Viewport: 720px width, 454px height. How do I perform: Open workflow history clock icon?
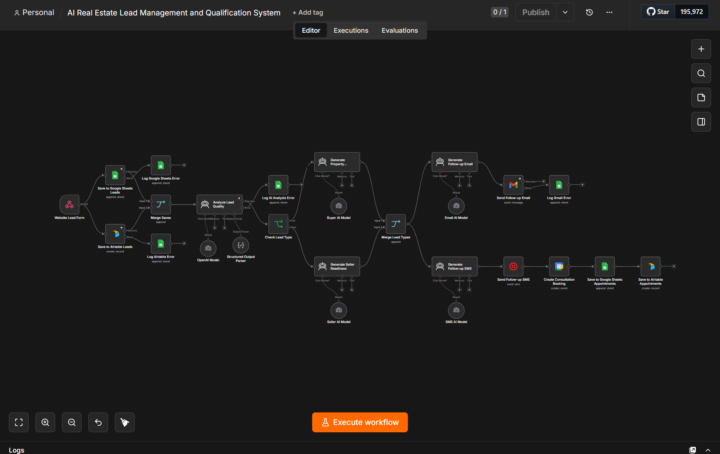589,12
